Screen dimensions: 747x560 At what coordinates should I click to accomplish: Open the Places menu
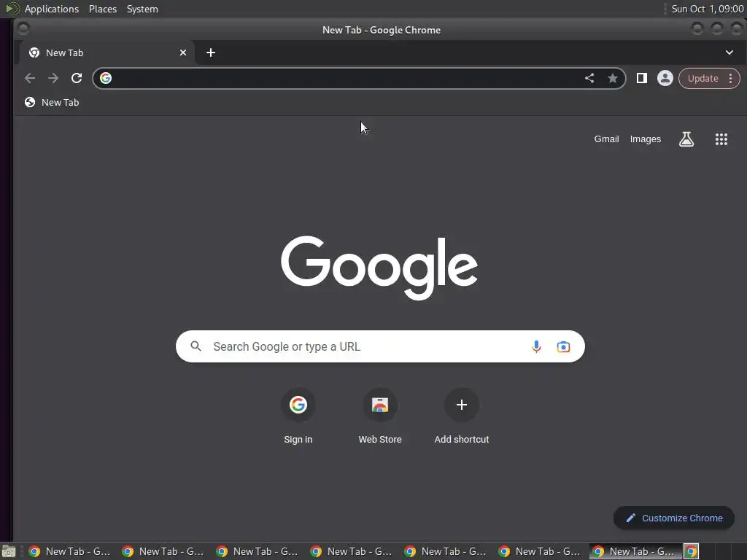[103, 9]
